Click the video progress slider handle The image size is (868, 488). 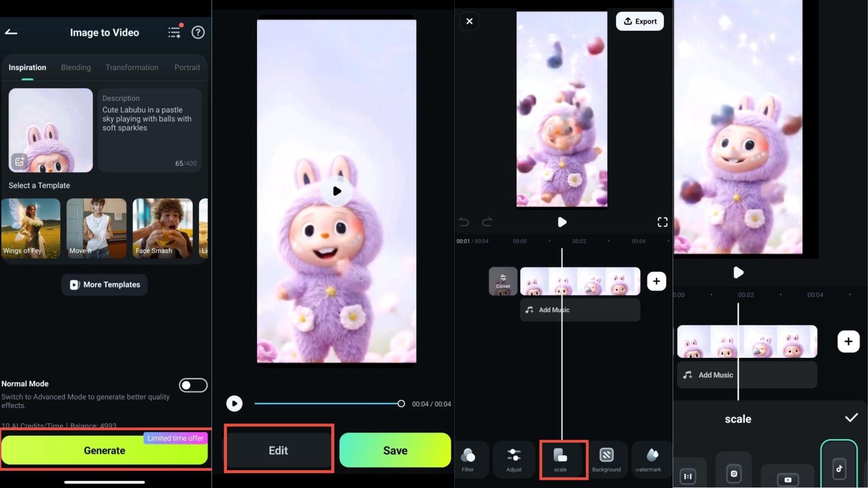401,404
